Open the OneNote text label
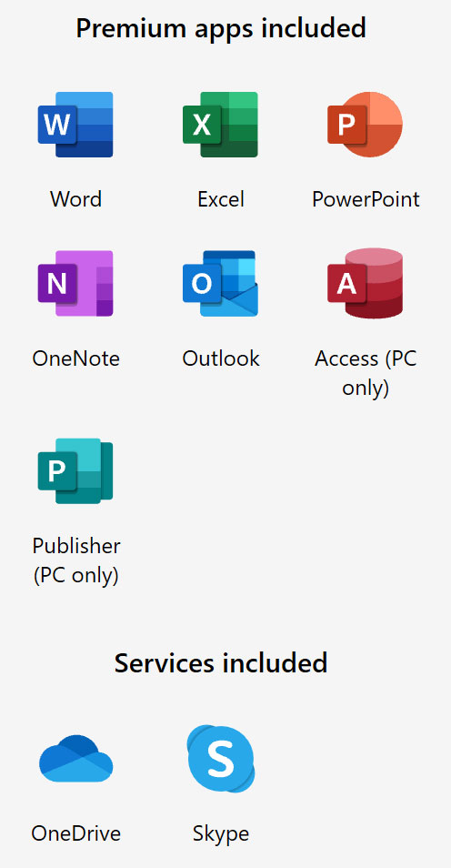This screenshot has height=868, width=451. 75,358
